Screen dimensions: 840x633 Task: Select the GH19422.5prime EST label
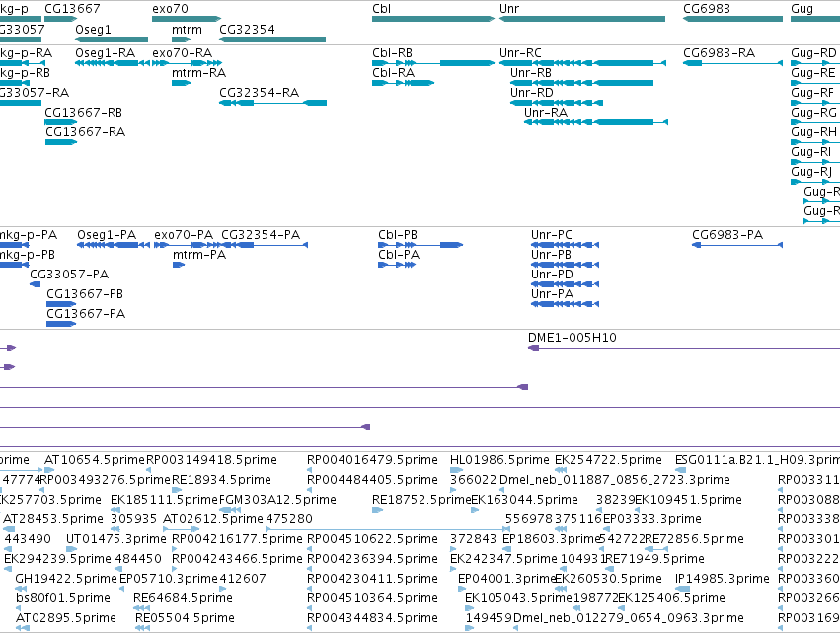tap(66, 579)
